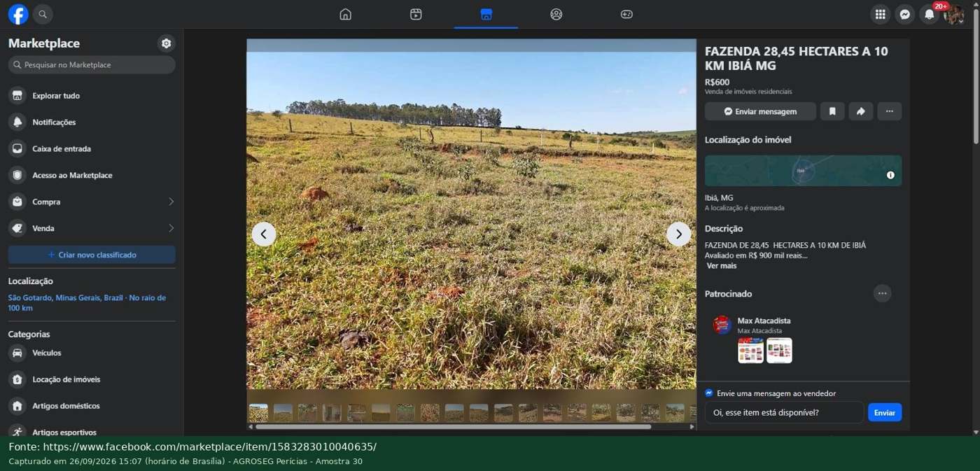Open the Patrocinado options menu
Image resolution: width=980 pixels, height=471 pixels.
click(x=882, y=293)
